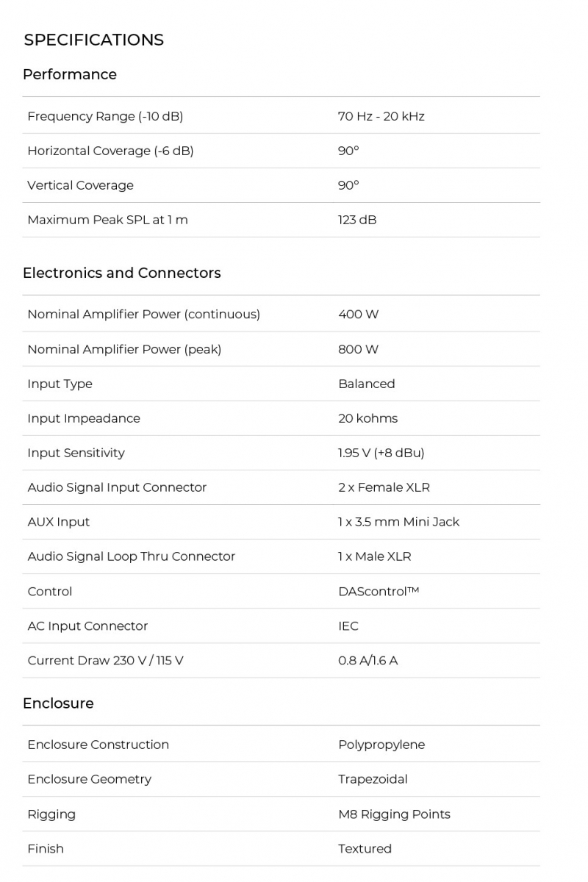
Task: Click the Polypropylene construction value
Action: [381, 745]
